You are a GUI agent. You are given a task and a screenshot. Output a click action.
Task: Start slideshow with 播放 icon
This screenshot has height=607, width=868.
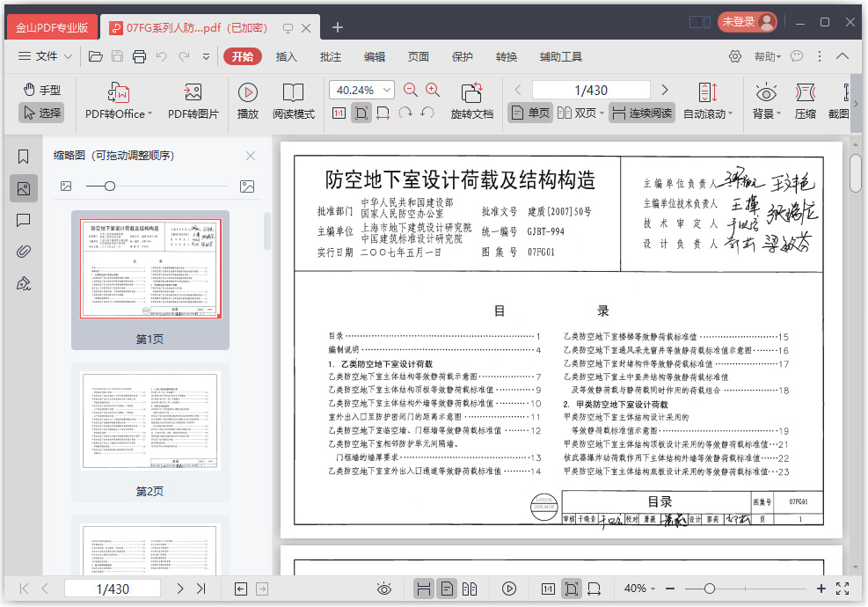tap(248, 93)
